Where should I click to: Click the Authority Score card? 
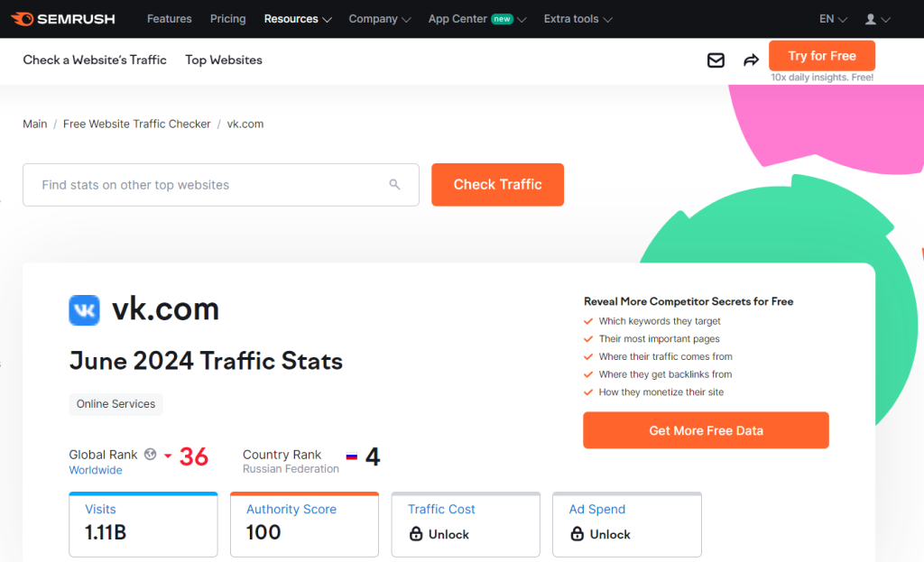(304, 524)
